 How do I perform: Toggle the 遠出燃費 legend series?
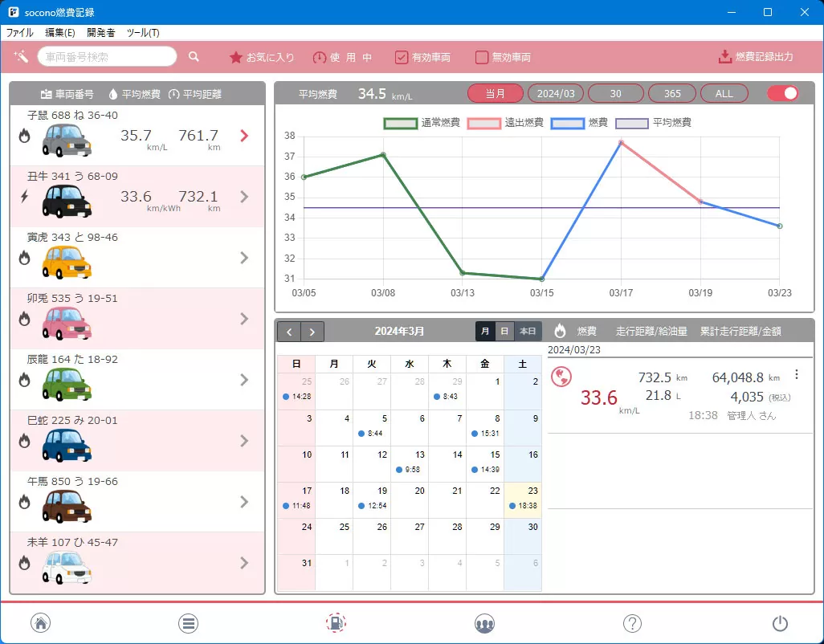pos(505,123)
